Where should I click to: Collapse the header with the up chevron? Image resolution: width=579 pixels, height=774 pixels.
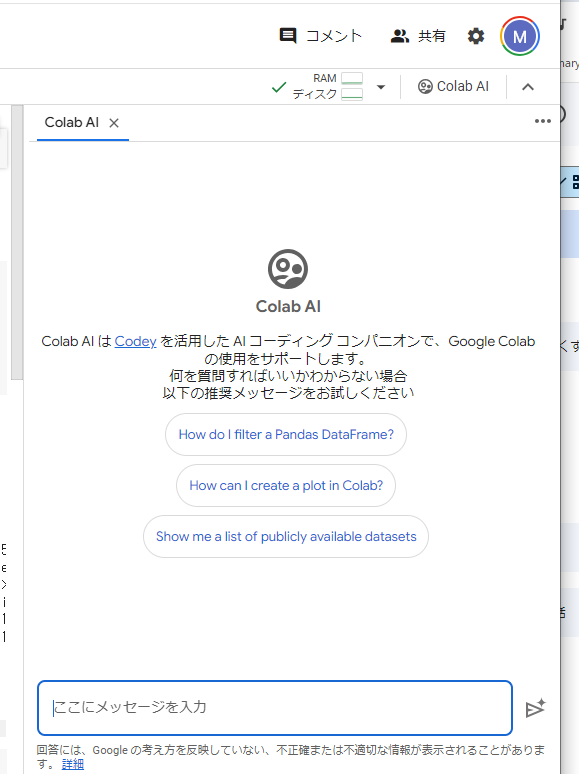528,87
